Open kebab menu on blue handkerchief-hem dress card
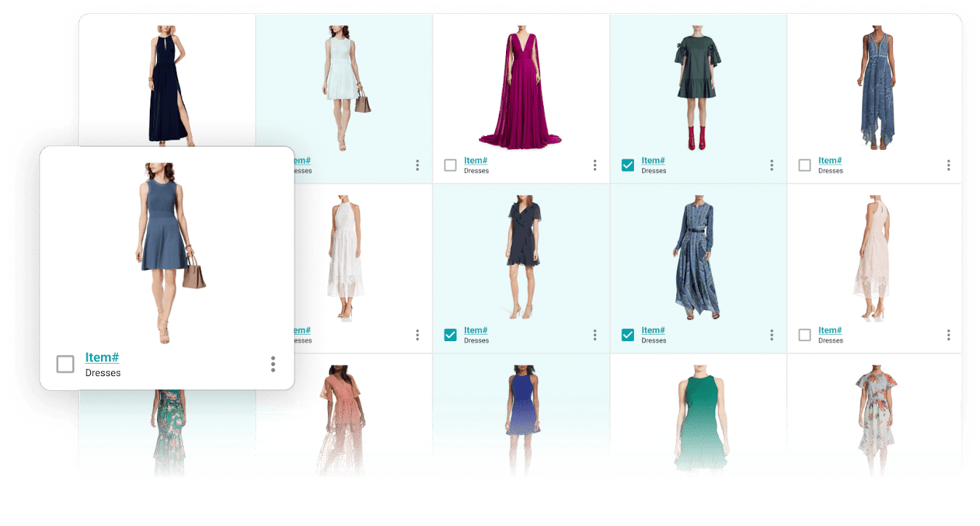Viewport: 980px width, 526px height. (949, 165)
